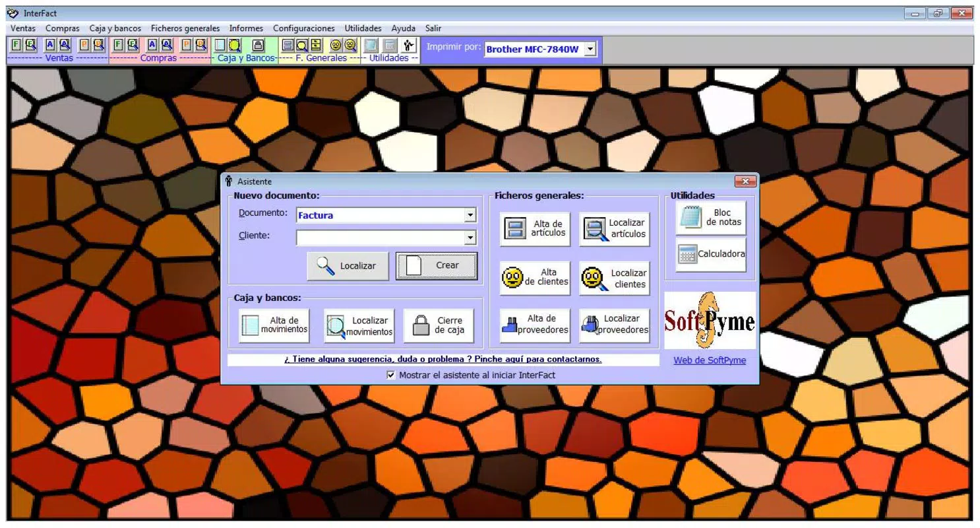The width and height of the screenshot is (980, 528).
Task: Click the Localizar button under Nuevo documento
Action: click(348, 266)
